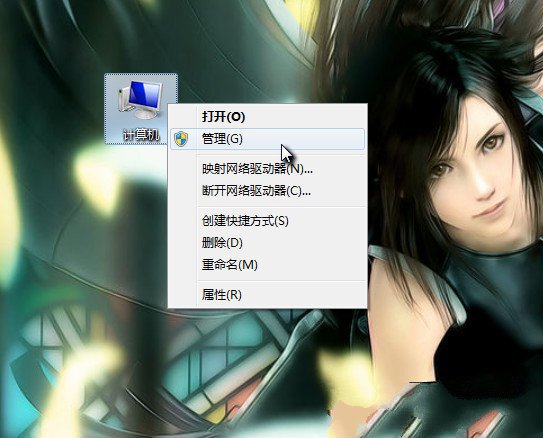Image resolution: width=543 pixels, height=438 pixels.
Task: Choose 创建快捷方式(S) from the menu
Action: [267, 221]
